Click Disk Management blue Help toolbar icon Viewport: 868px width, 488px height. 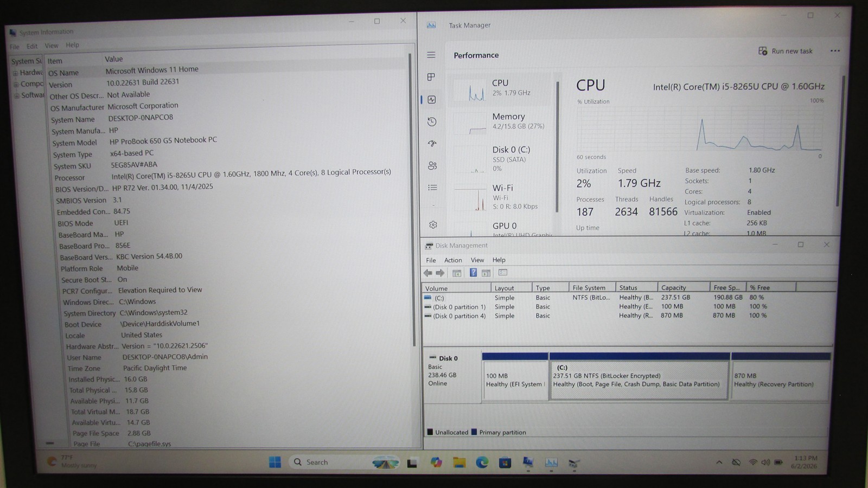point(473,273)
